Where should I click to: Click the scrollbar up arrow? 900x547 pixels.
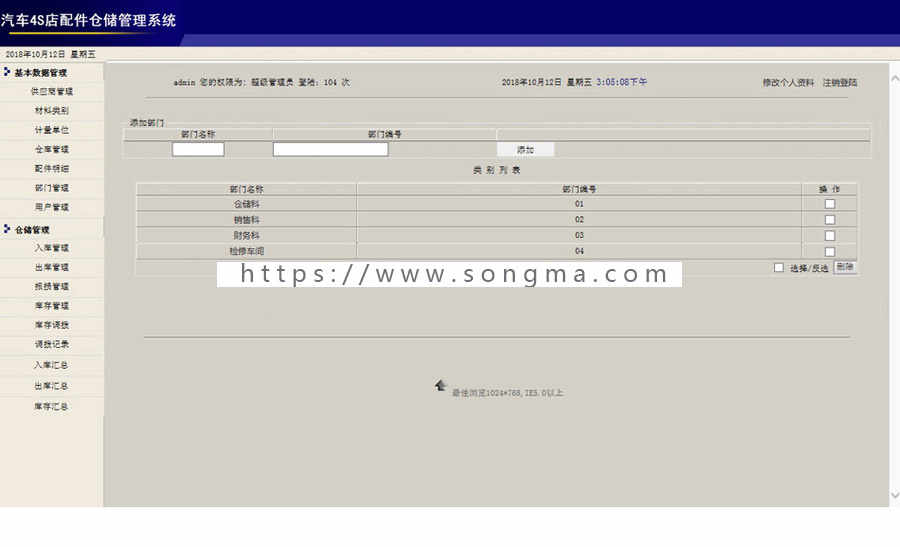coord(895,79)
